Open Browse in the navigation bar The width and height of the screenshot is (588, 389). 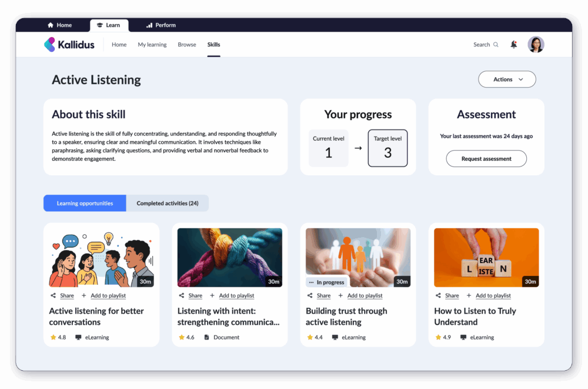(x=187, y=45)
